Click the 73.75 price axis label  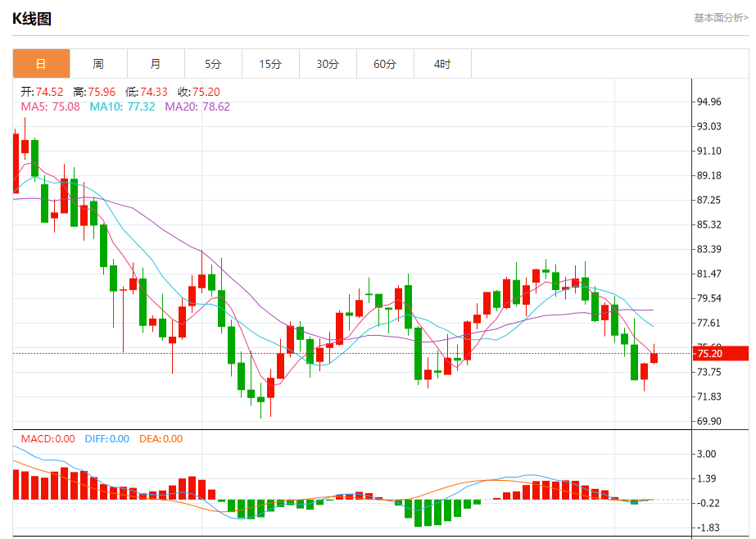click(x=709, y=372)
